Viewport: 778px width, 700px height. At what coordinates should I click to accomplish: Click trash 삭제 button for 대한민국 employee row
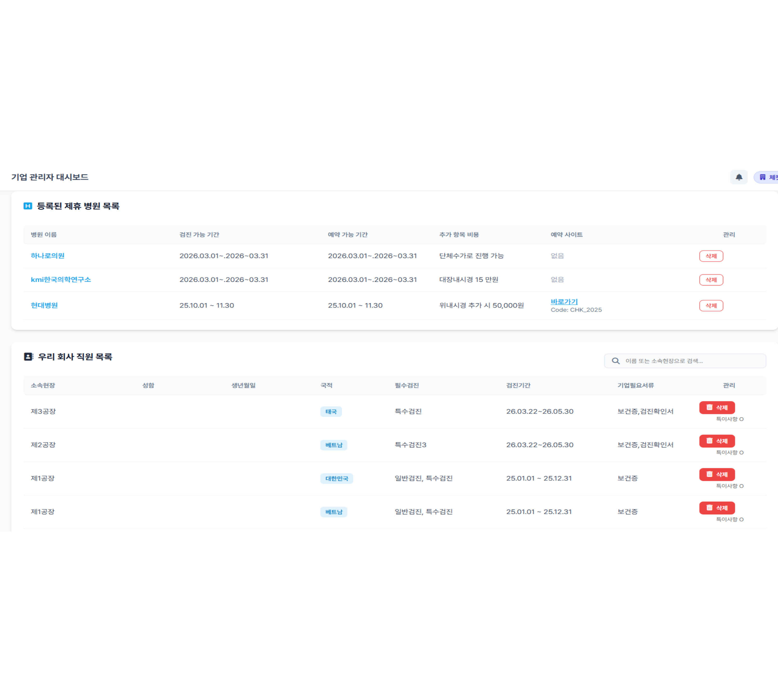pos(717,474)
